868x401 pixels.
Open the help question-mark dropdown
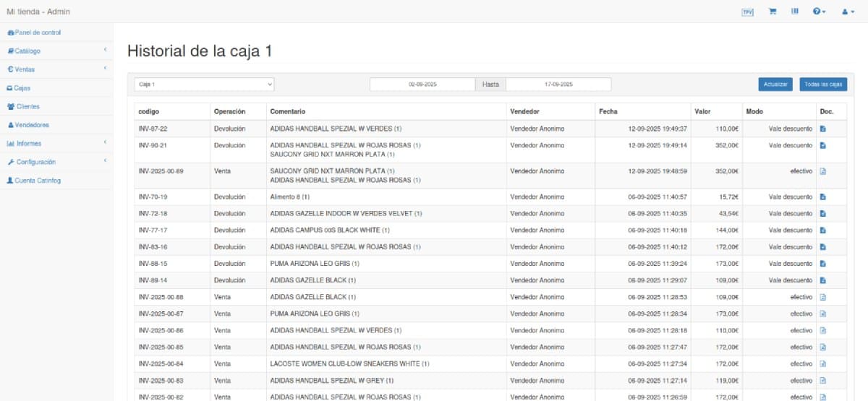819,12
